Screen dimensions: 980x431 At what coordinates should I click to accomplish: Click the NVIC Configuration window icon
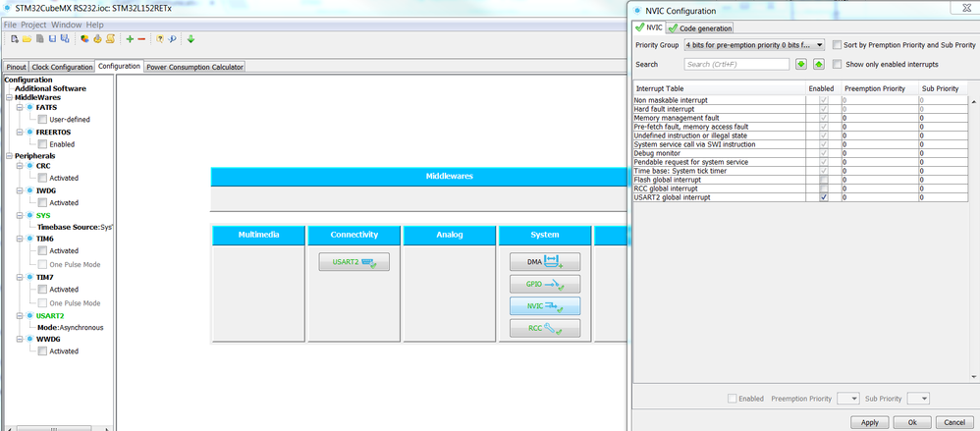coord(637,11)
